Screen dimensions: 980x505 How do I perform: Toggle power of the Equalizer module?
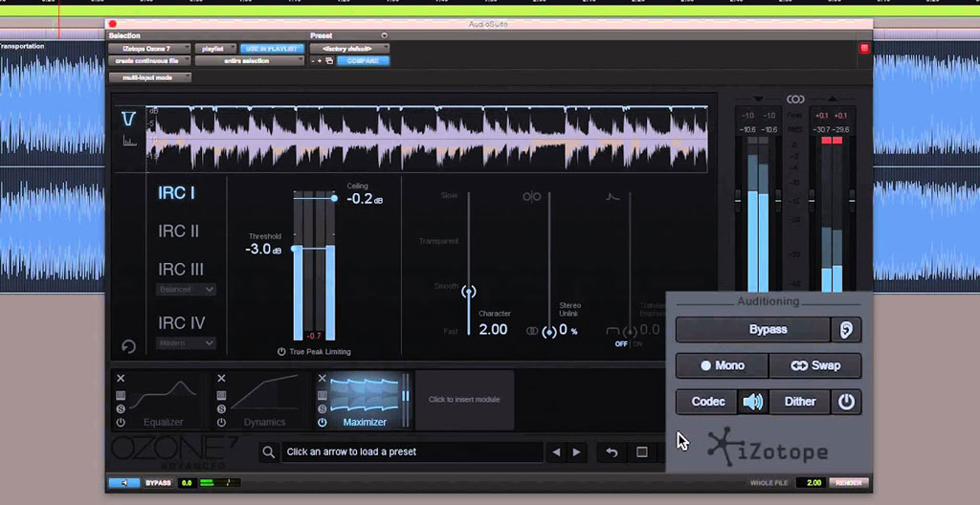[121, 423]
